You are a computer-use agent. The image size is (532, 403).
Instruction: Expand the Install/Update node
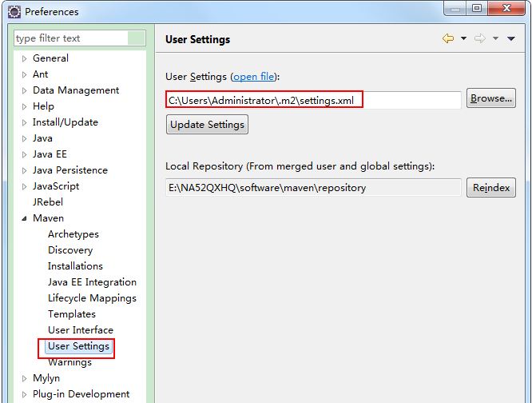24,122
